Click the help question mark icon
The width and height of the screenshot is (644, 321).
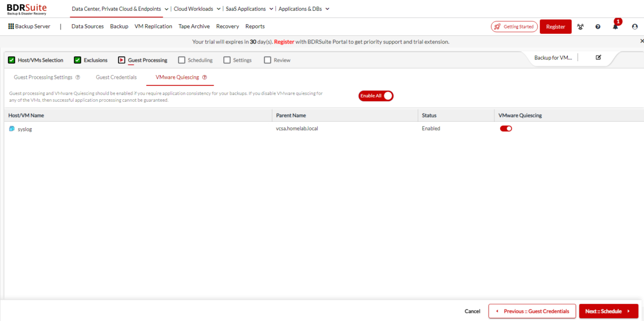[597, 26]
